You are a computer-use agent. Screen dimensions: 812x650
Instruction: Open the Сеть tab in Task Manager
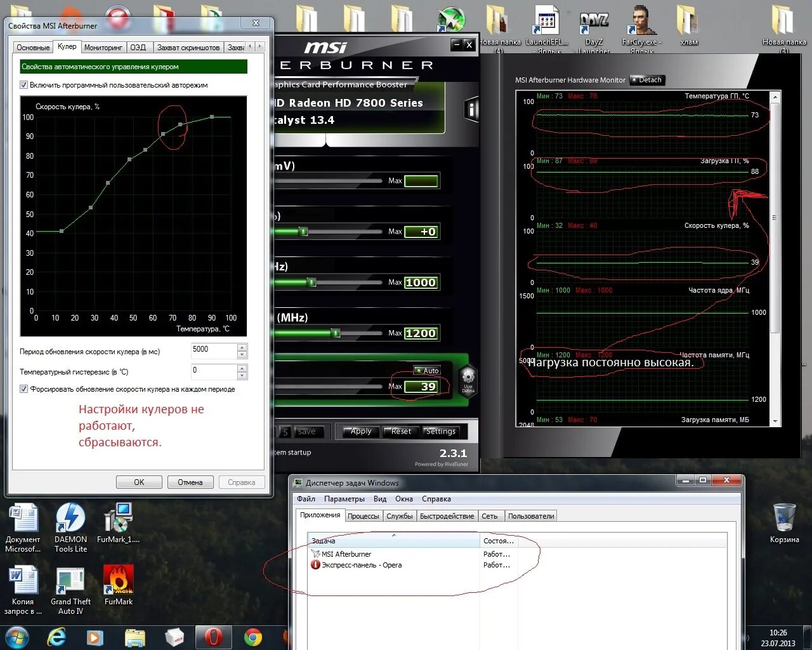490,516
